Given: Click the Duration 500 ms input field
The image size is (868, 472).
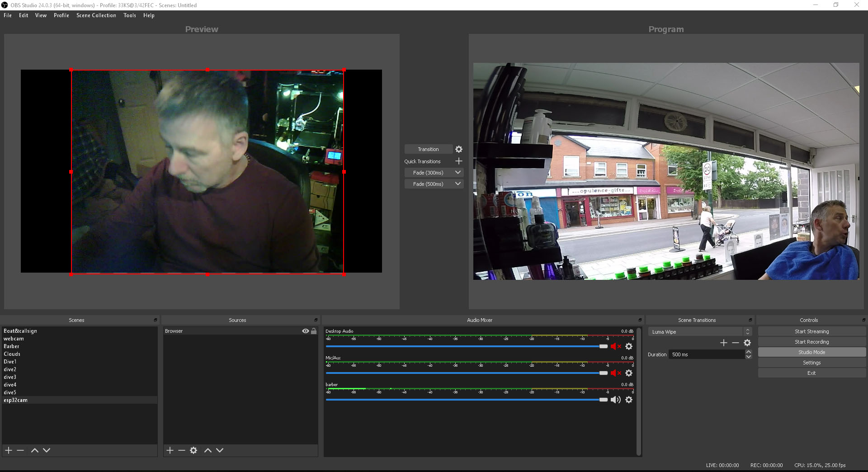Looking at the screenshot, I should pos(707,354).
